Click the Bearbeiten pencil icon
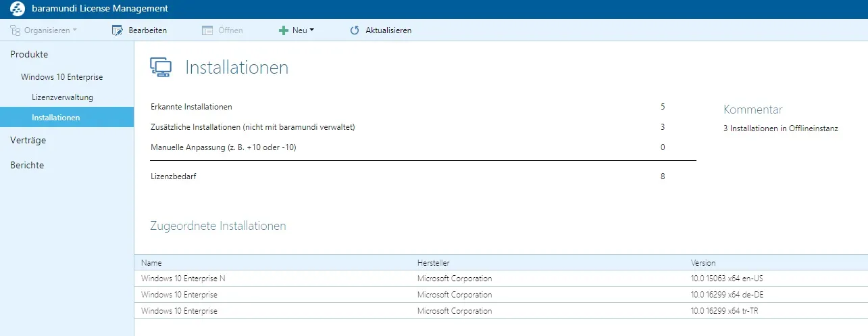868x336 pixels. pos(117,30)
